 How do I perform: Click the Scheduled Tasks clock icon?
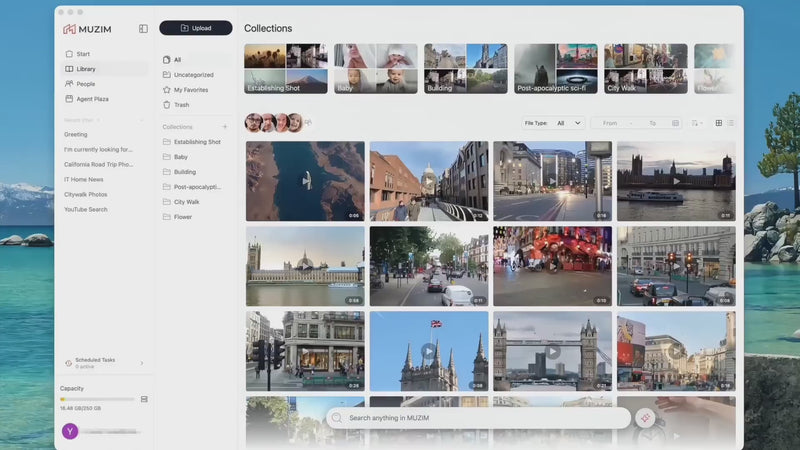68,363
